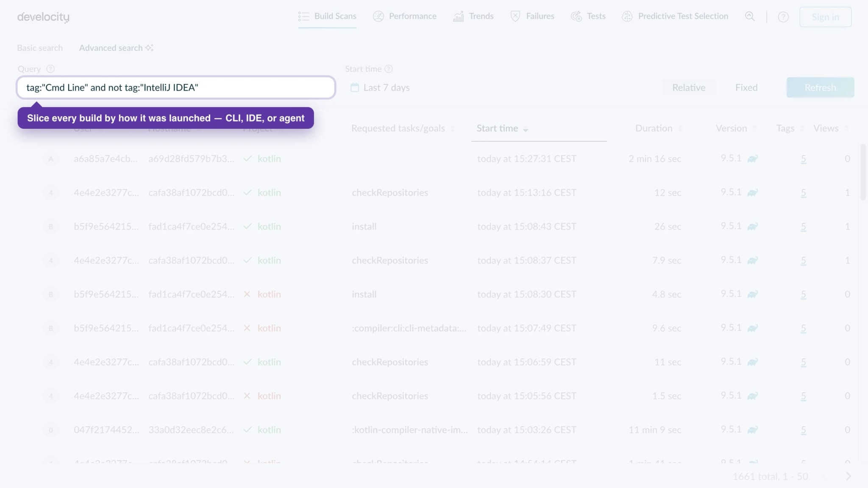Open Predictive Test Selection tab
This screenshot has height=488, width=868.
(675, 16)
